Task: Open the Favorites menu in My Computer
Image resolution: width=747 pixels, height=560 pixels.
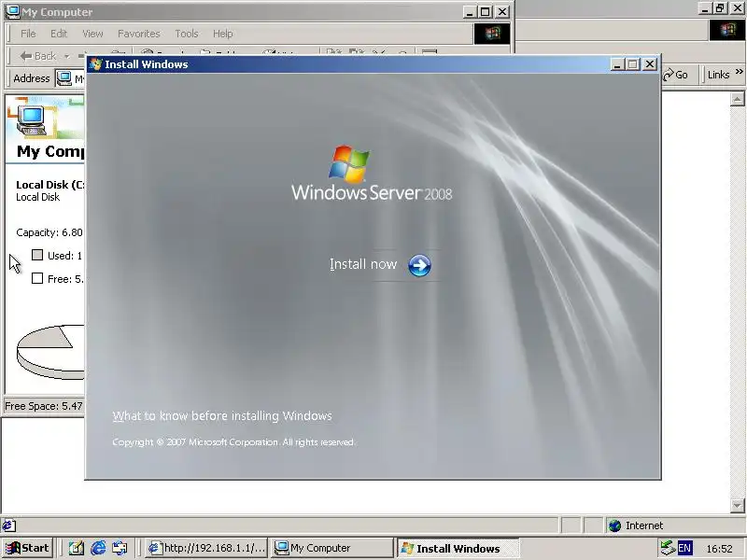Action: [138, 34]
